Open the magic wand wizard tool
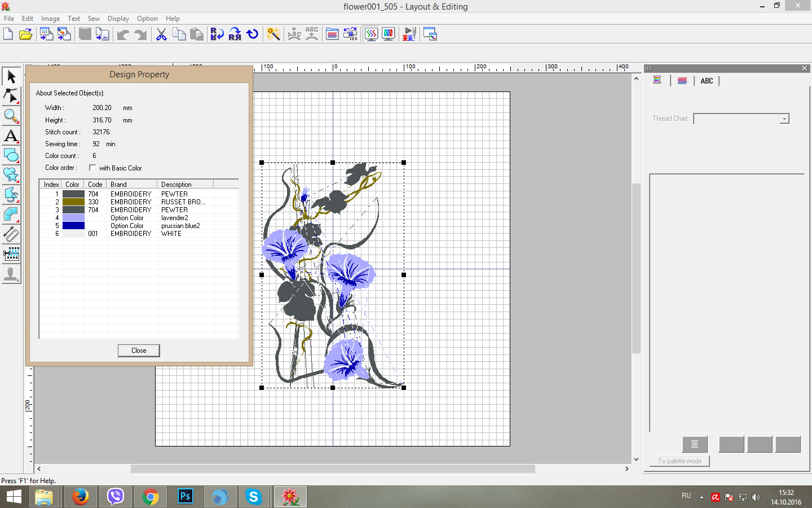The width and height of the screenshot is (812, 508). coord(273,34)
